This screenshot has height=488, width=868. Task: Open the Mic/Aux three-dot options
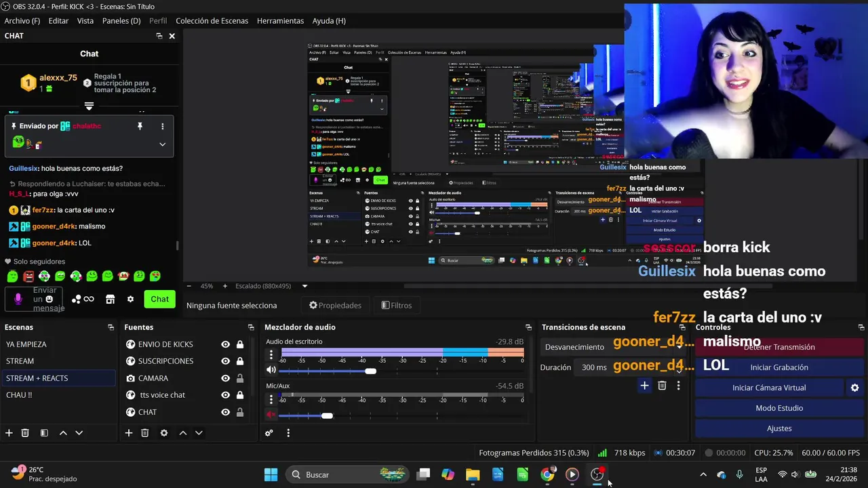click(271, 399)
